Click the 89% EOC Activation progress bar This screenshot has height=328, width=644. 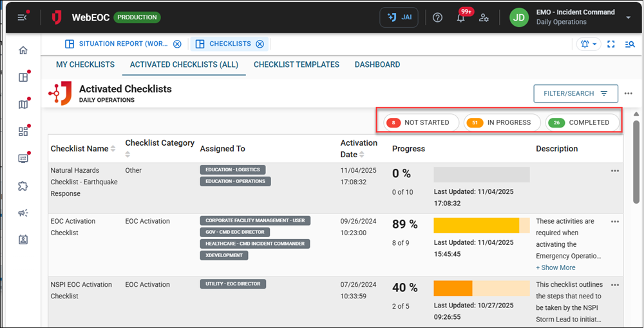[x=481, y=225]
